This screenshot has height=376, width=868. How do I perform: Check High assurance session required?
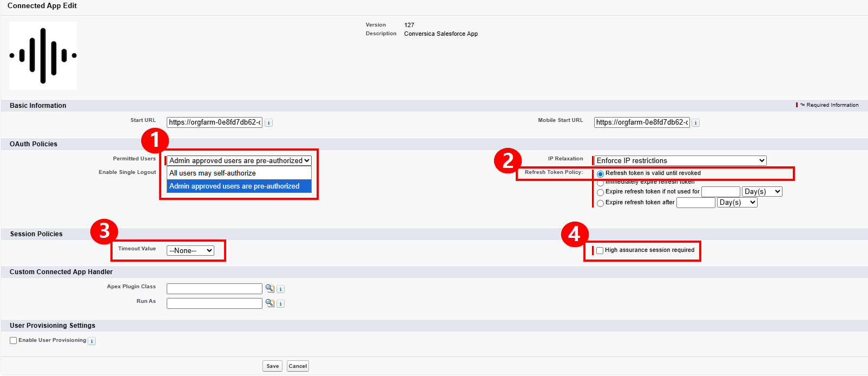tap(600, 251)
